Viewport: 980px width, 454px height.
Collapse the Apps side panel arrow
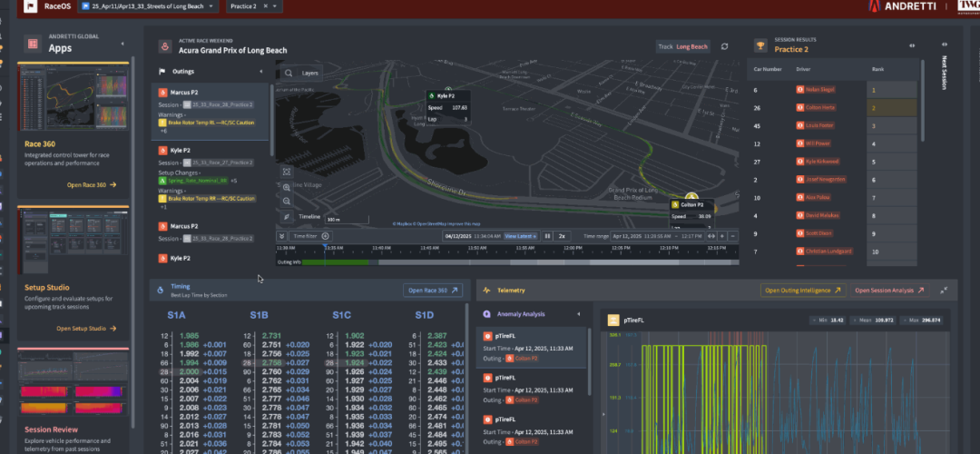click(122, 44)
